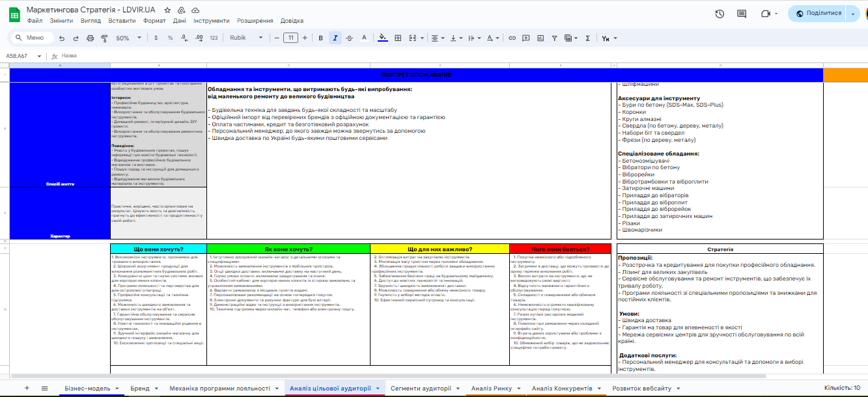The height and width of the screenshot is (397, 868).
Task: Open the all sheets list icon
Action: (x=44, y=388)
